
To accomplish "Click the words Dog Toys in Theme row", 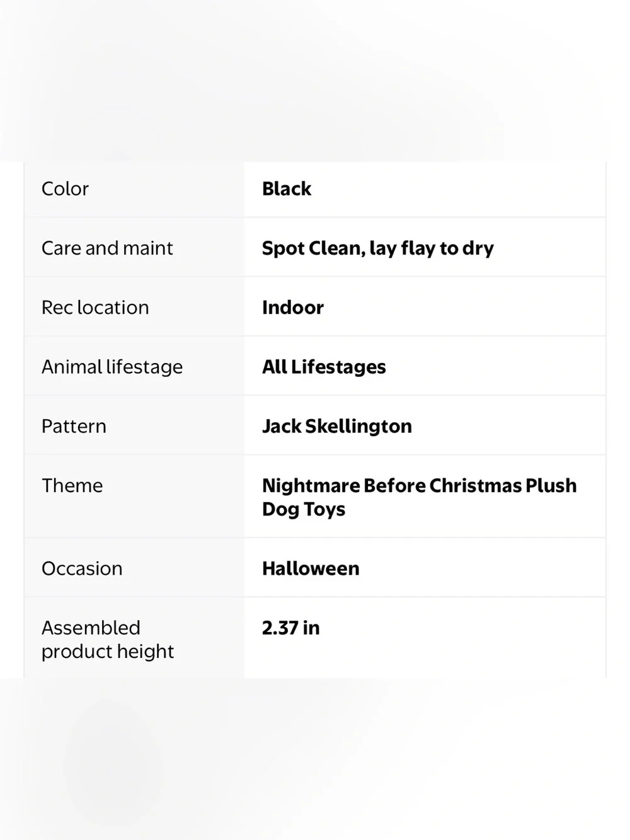I will (x=304, y=509).
